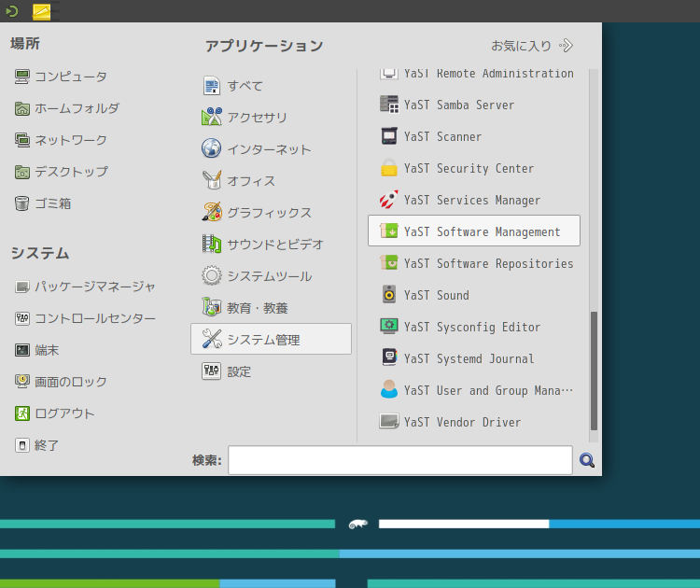This screenshot has height=588, width=700.
Task: Open YaST Remote Administration entry
Action: (474, 74)
